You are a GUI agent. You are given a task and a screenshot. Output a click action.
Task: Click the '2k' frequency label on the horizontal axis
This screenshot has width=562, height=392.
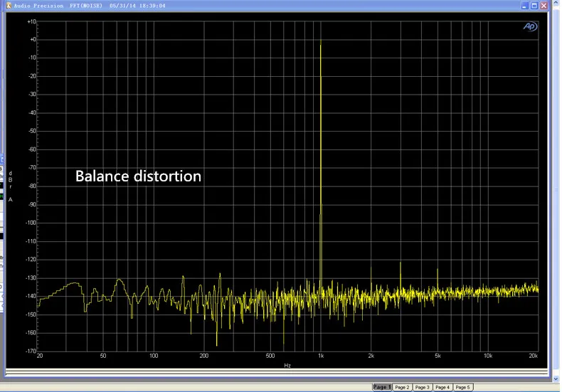click(371, 356)
